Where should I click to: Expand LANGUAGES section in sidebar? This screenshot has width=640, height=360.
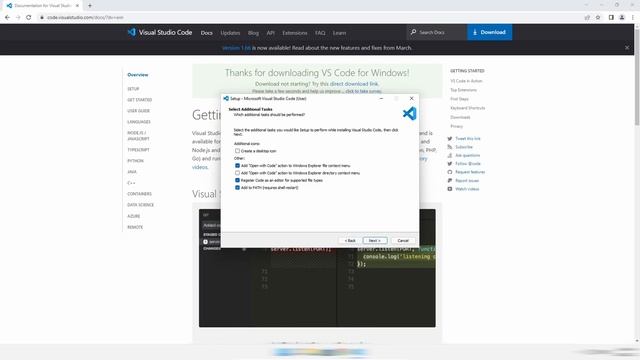click(x=139, y=122)
